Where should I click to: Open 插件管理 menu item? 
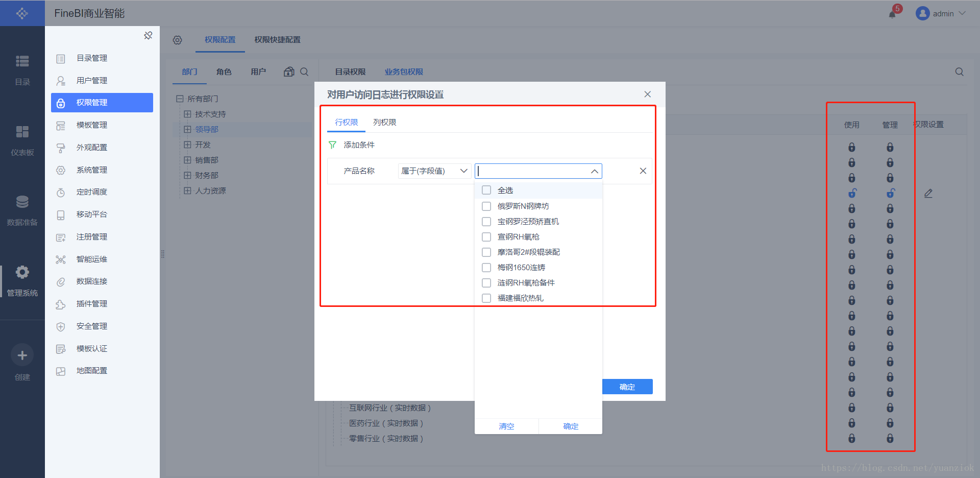(x=102, y=304)
